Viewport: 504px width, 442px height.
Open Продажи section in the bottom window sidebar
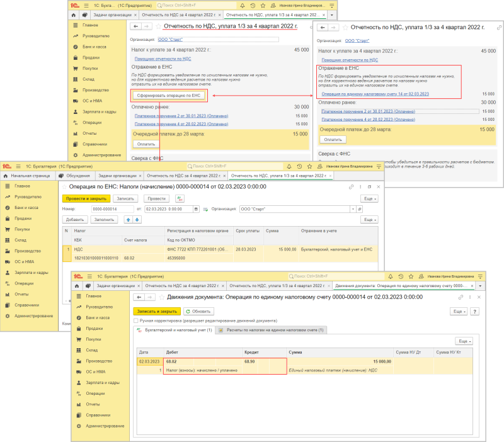93,328
